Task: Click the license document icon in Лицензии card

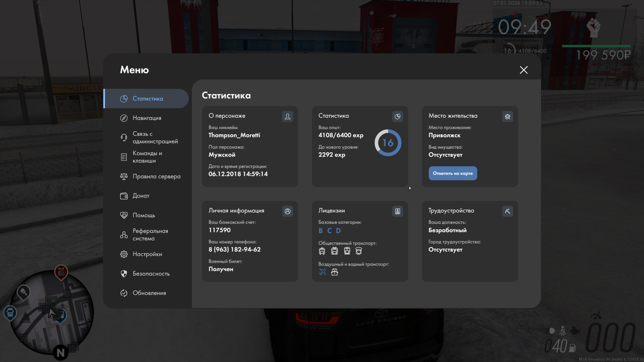Action: pyautogui.click(x=397, y=211)
